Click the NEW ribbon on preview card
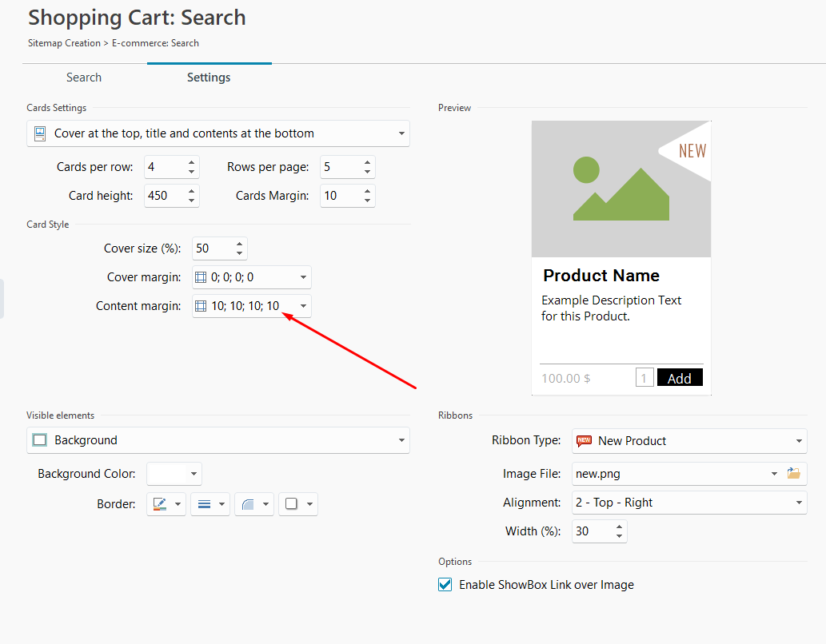 tap(691, 151)
